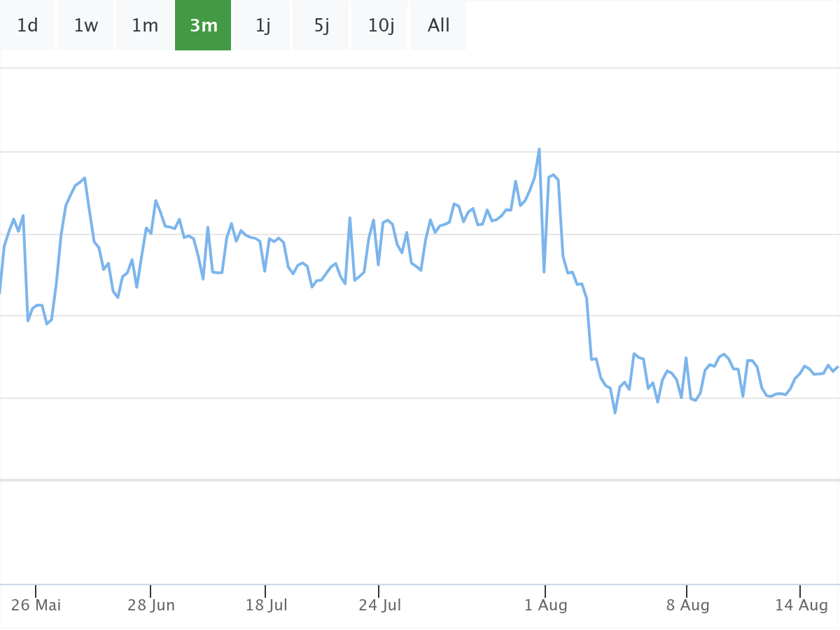Click the 8 Aug date label
Viewport: 840px width, 630px height.
click(x=687, y=605)
